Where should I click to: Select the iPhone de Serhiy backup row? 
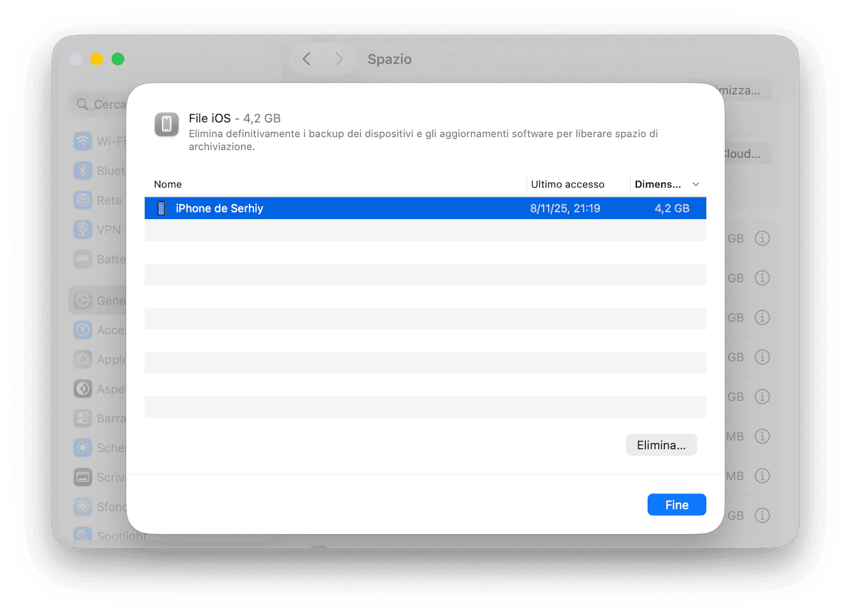(425, 208)
